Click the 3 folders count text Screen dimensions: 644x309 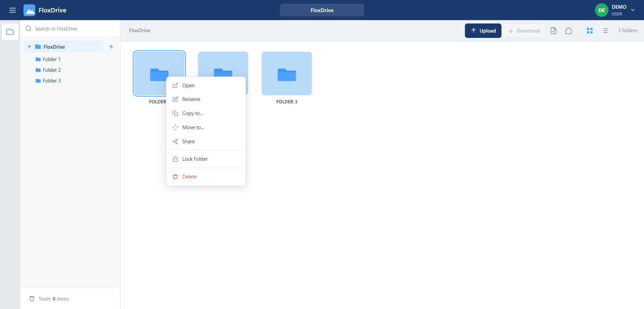tap(628, 31)
